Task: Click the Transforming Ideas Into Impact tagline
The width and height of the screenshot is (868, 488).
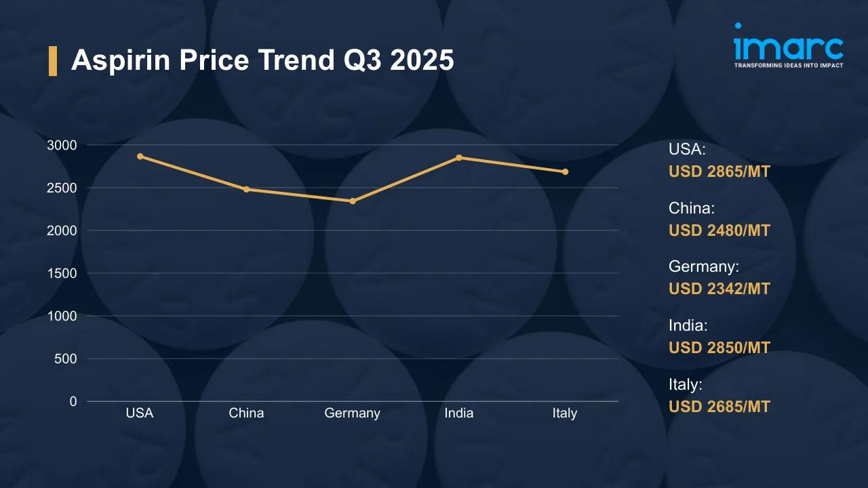Action: coord(789,65)
